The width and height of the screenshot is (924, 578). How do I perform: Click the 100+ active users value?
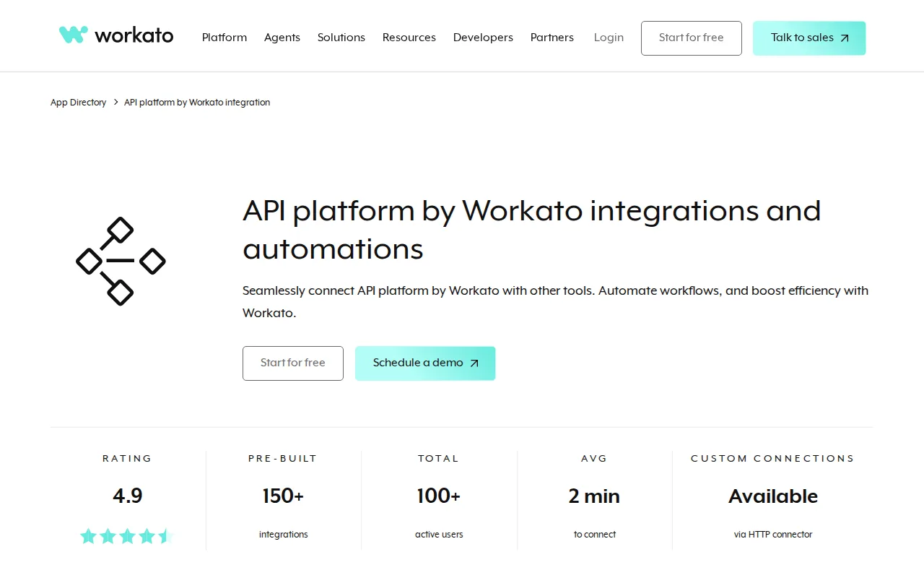[439, 496]
